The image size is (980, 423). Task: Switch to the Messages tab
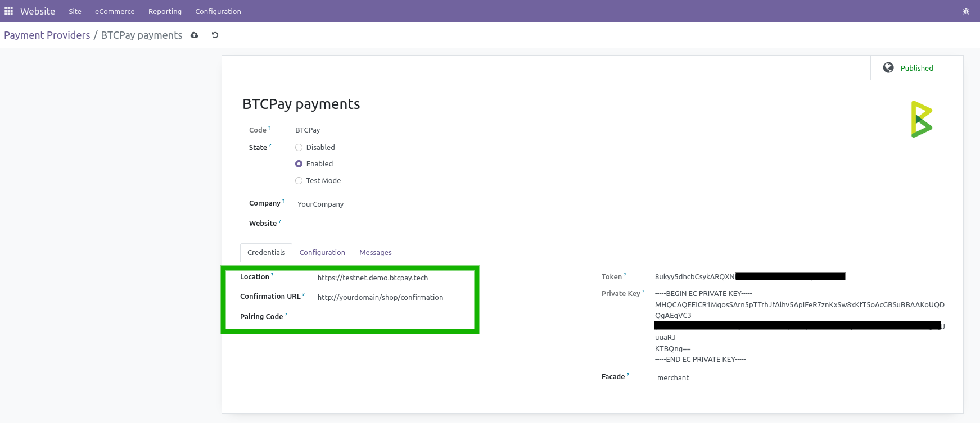click(x=376, y=253)
